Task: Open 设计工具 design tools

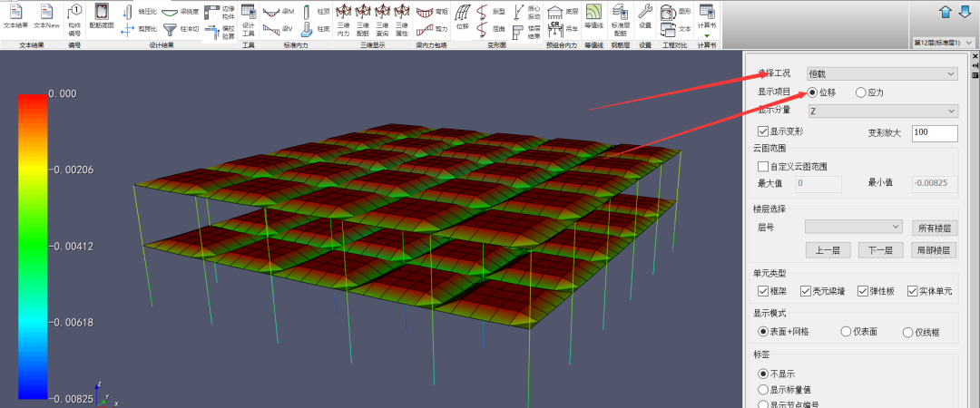Action: point(248,20)
